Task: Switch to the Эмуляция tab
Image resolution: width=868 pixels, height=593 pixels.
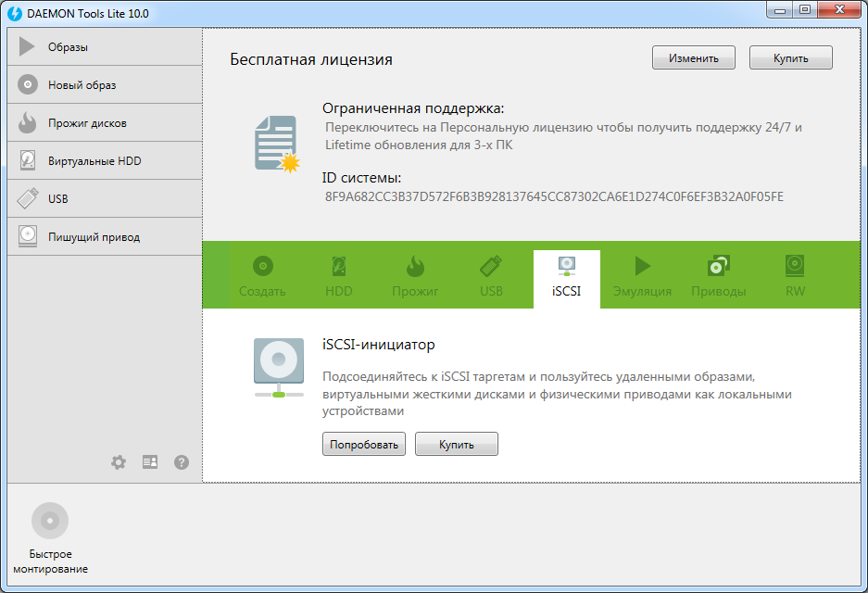Action: point(642,276)
